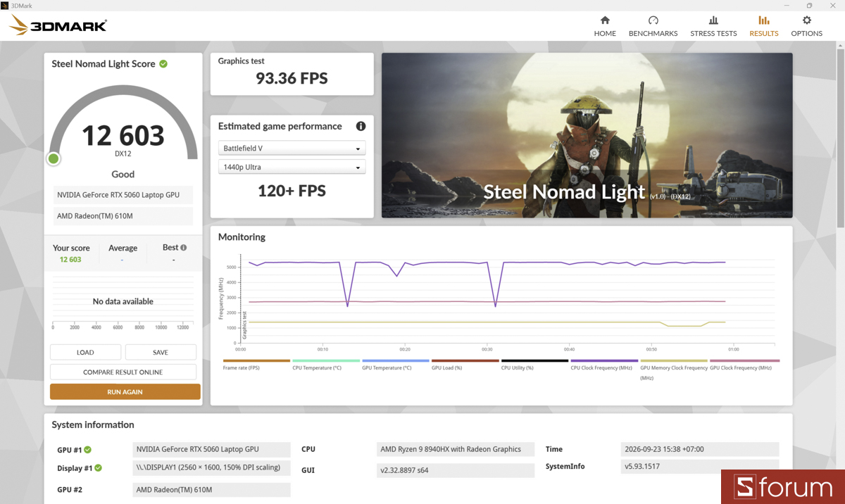Click the SAVE button
This screenshot has width=845, height=504.
161,352
